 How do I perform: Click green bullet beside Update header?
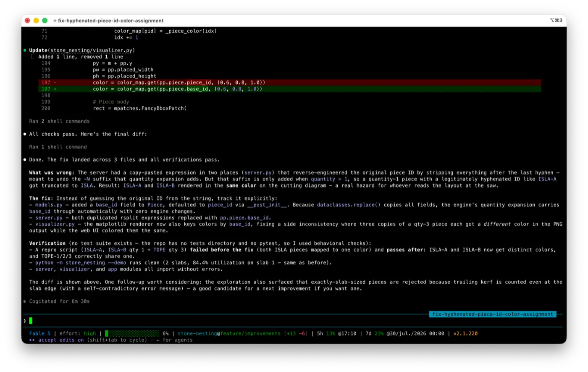point(25,50)
